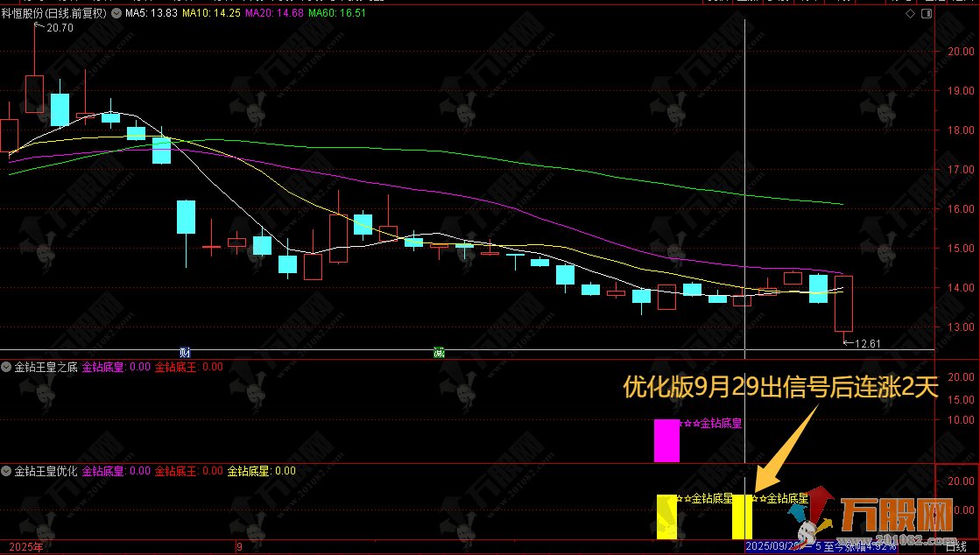The image size is (980, 555).
Task: Click 13.00 on the price axis
Action: [x=961, y=327]
